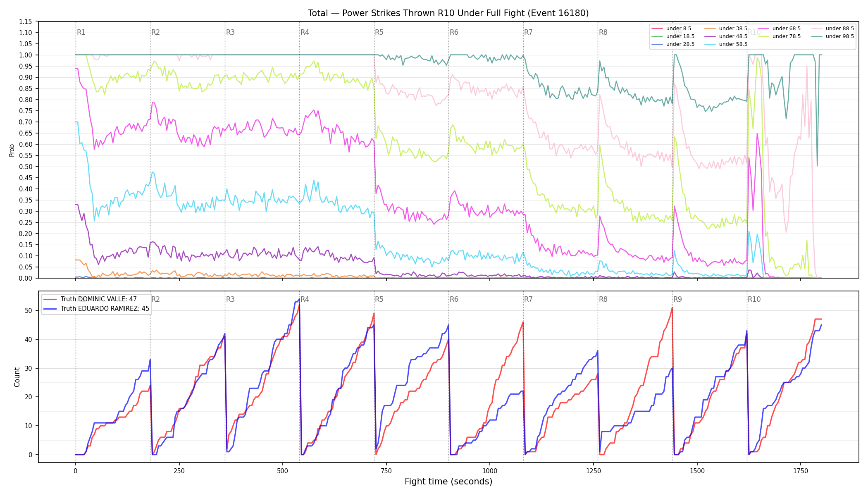Click the R9 round marker in the count chart

[x=677, y=299]
